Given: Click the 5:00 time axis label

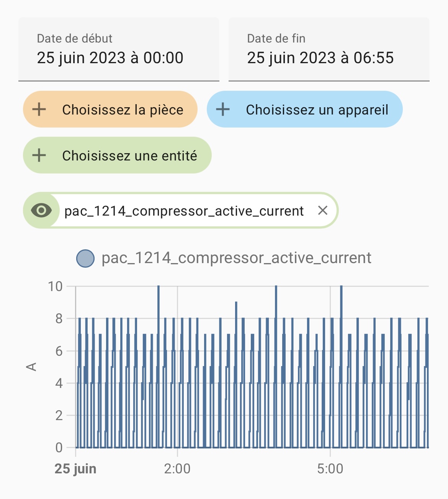Looking at the screenshot, I should pos(330,468).
